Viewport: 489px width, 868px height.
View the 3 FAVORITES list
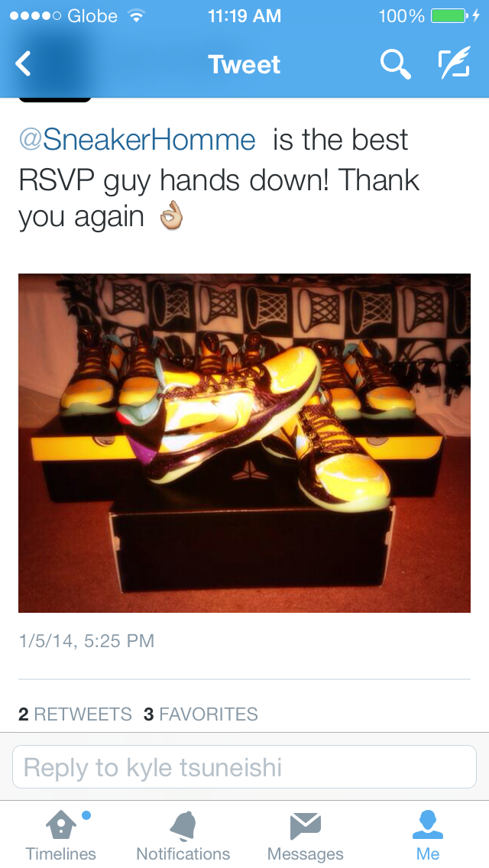200,714
